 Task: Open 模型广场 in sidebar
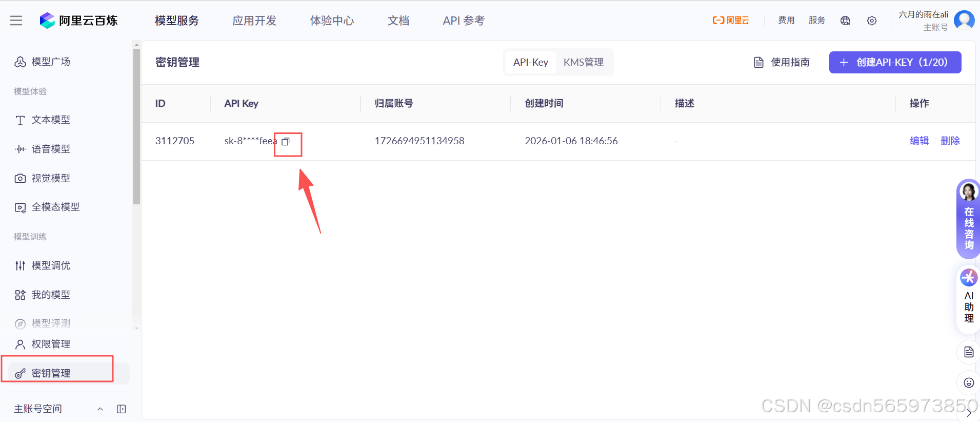pyautogui.click(x=43, y=62)
